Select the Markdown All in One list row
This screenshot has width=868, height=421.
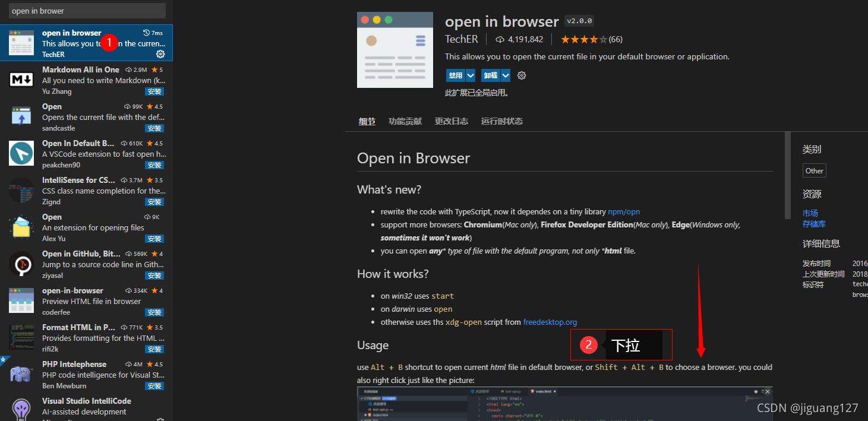[x=87, y=80]
